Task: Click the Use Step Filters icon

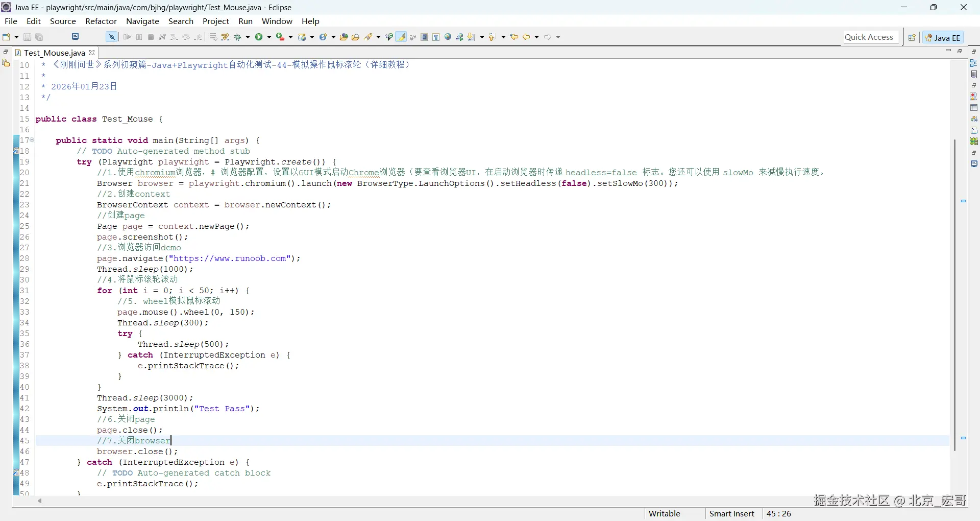Action: point(225,37)
